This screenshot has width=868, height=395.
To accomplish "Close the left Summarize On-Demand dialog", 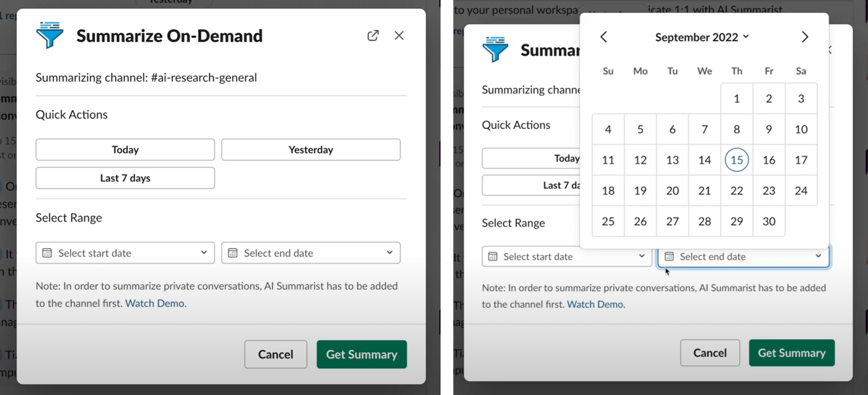I will coord(399,36).
